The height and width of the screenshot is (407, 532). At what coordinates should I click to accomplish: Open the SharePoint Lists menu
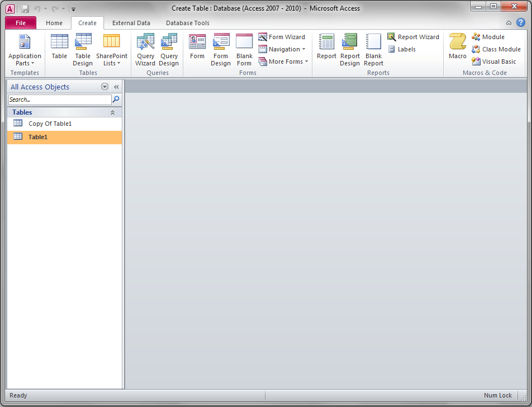pos(112,50)
